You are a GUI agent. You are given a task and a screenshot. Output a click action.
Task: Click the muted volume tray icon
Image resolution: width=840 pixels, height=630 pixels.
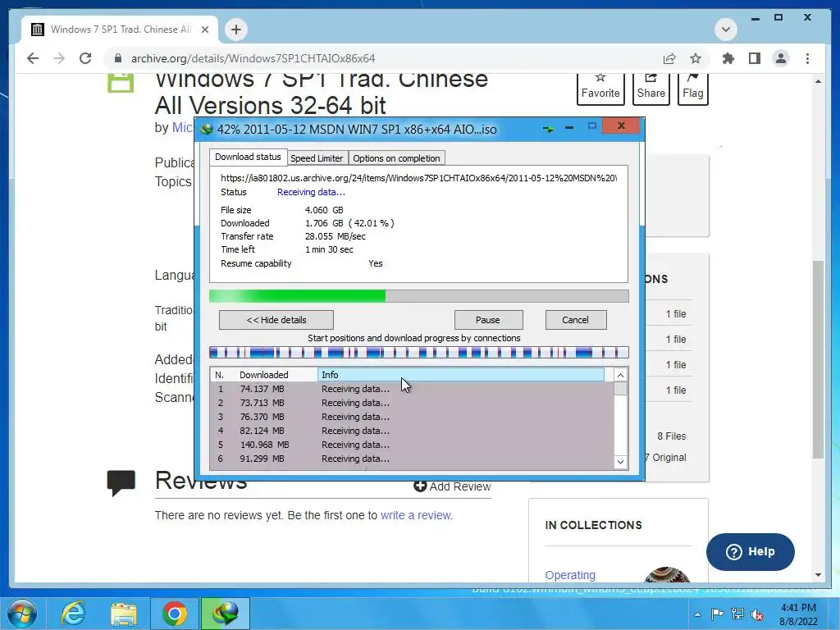click(x=757, y=614)
